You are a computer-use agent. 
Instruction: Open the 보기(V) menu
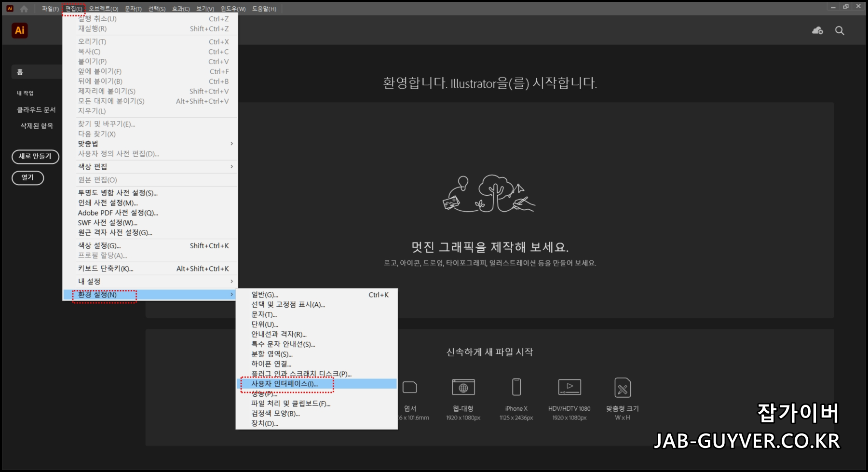coord(205,9)
